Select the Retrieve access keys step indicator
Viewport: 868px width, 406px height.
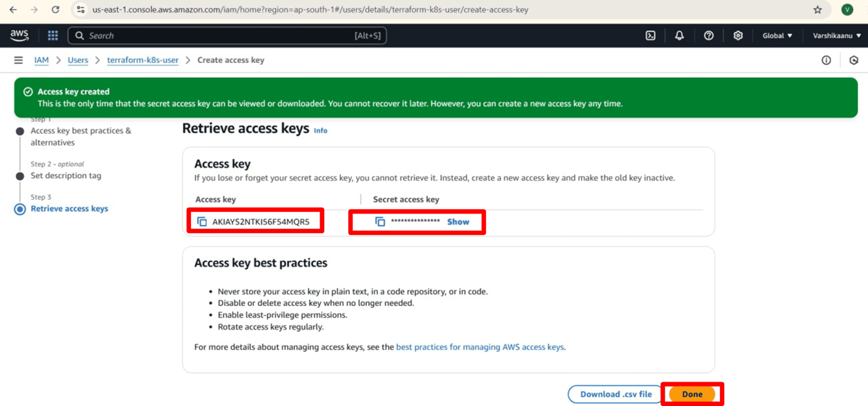click(x=69, y=208)
